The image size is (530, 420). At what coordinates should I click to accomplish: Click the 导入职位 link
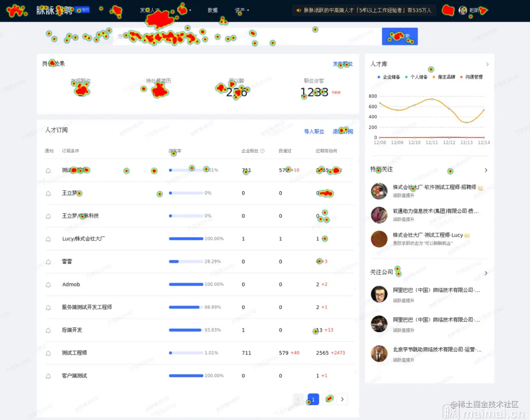(314, 131)
